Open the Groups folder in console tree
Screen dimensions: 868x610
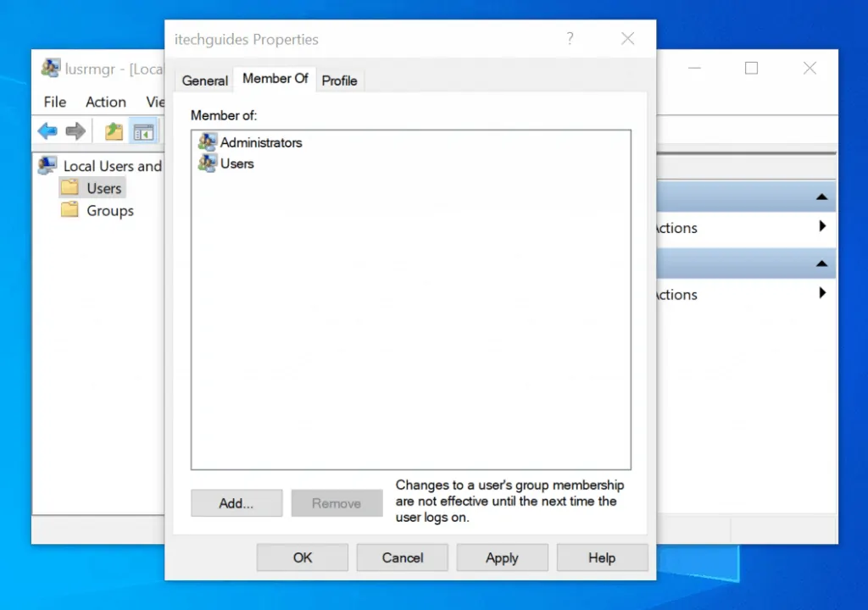[x=109, y=211]
